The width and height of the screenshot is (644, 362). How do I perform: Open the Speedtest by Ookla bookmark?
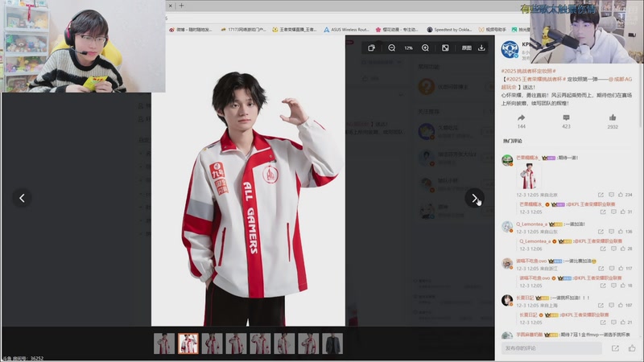click(449, 30)
